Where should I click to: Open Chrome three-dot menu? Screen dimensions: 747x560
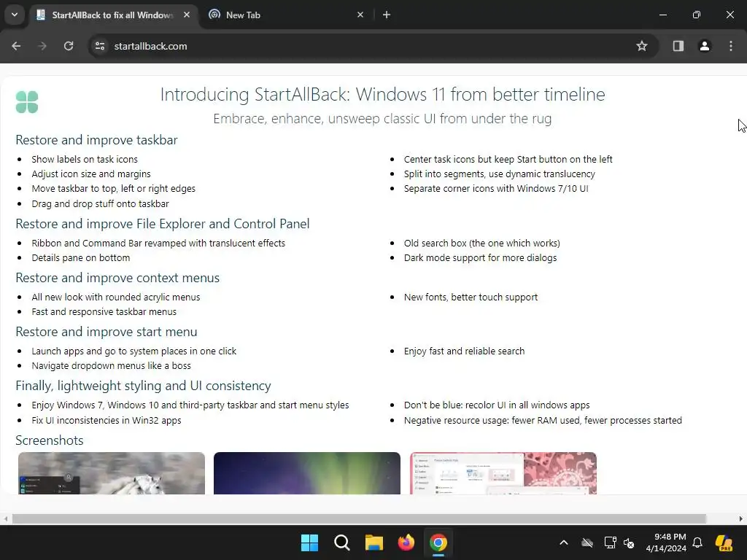pyautogui.click(x=731, y=46)
